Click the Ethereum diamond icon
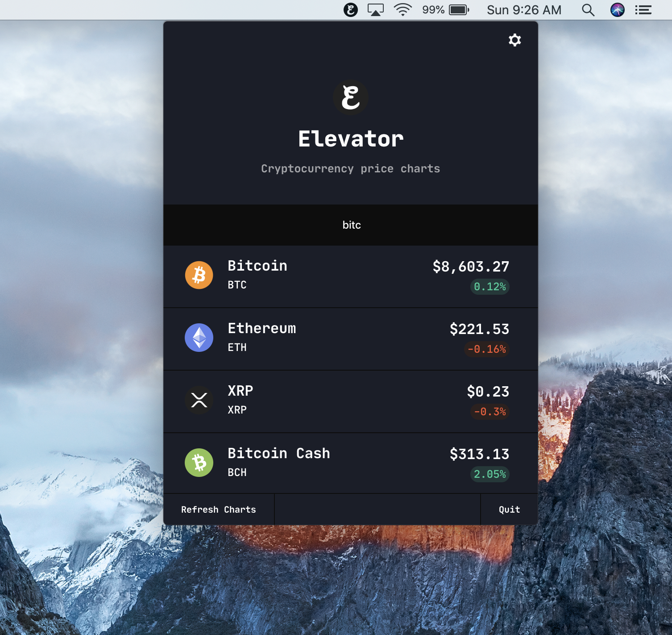Image resolution: width=672 pixels, height=635 pixels. (x=199, y=338)
